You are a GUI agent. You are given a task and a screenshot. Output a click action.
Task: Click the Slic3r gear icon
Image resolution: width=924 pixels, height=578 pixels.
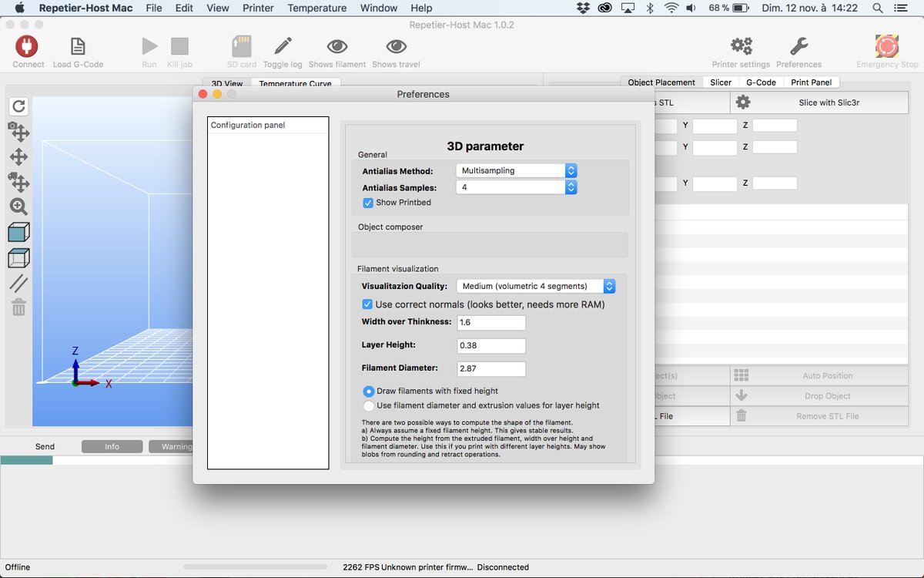[743, 102]
